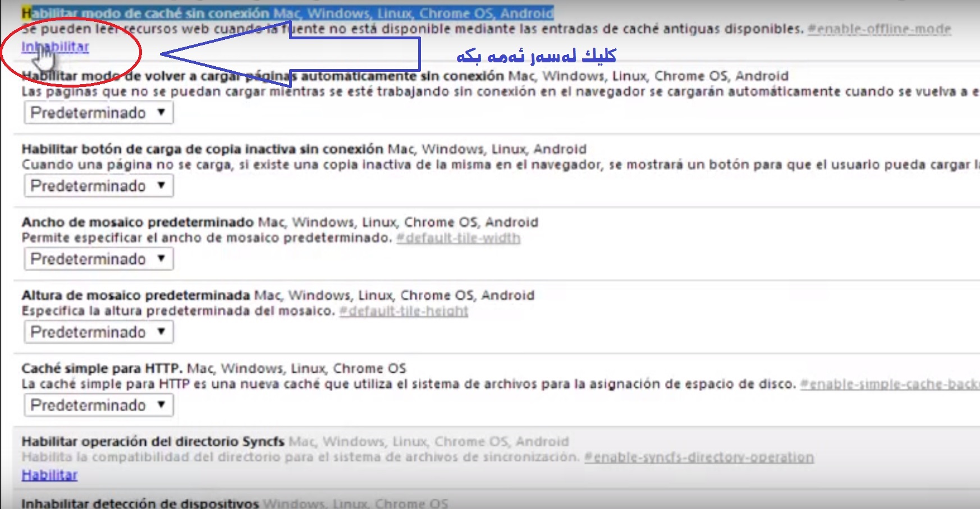Image resolution: width=980 pixels, height=509 pixels.
Task: Open the Altura de mosaico predeterminada dropdown
Action: [x=99, y=332]
